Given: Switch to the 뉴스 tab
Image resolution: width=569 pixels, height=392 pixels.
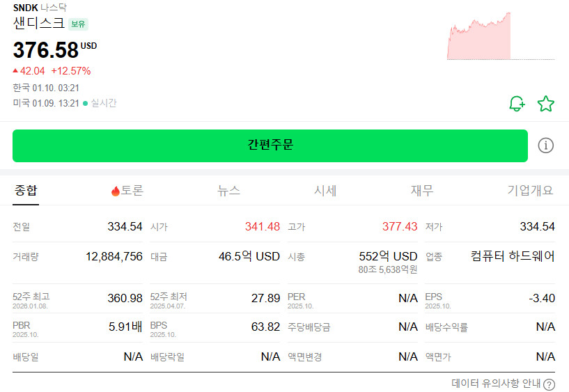Looking at the screenshot, I should click(x=228, y=190).
